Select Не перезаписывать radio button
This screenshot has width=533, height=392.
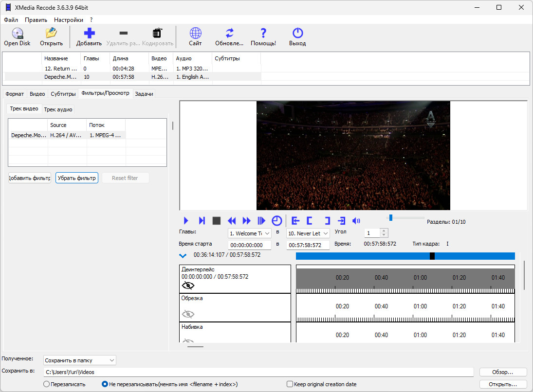[x=105, y=384]
